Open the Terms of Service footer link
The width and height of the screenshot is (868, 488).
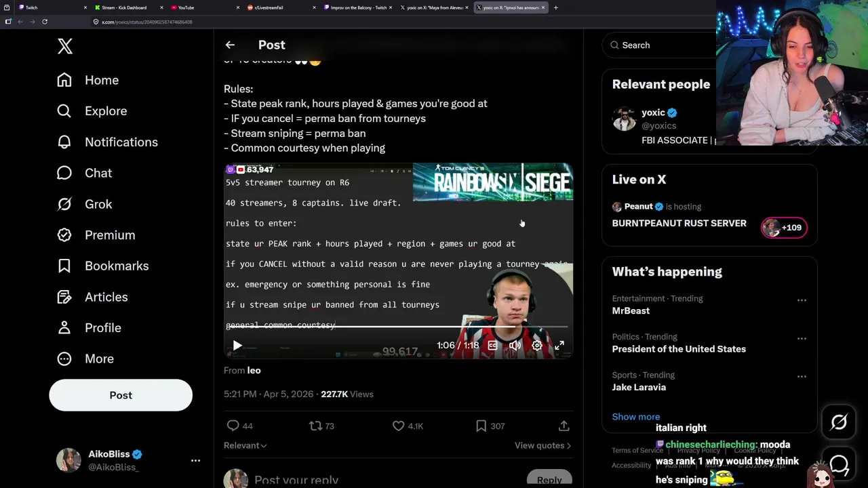tap(637, 450)
